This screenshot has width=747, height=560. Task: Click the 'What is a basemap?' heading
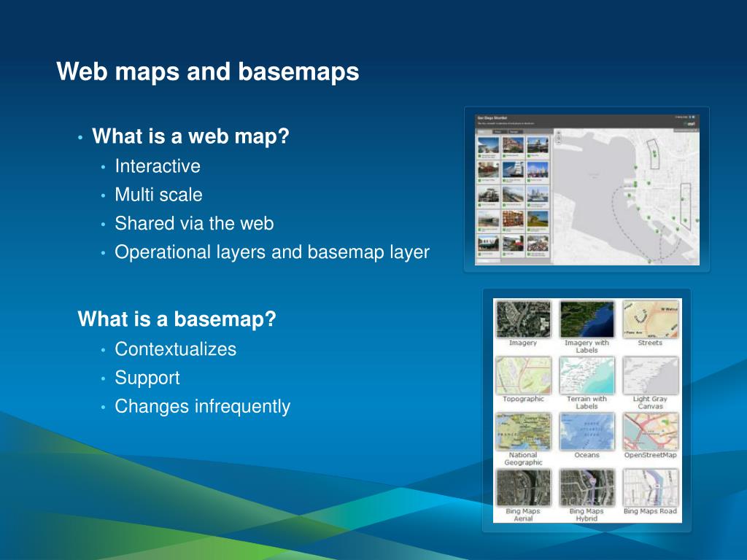pyautogui.click(x=177, y=319)
